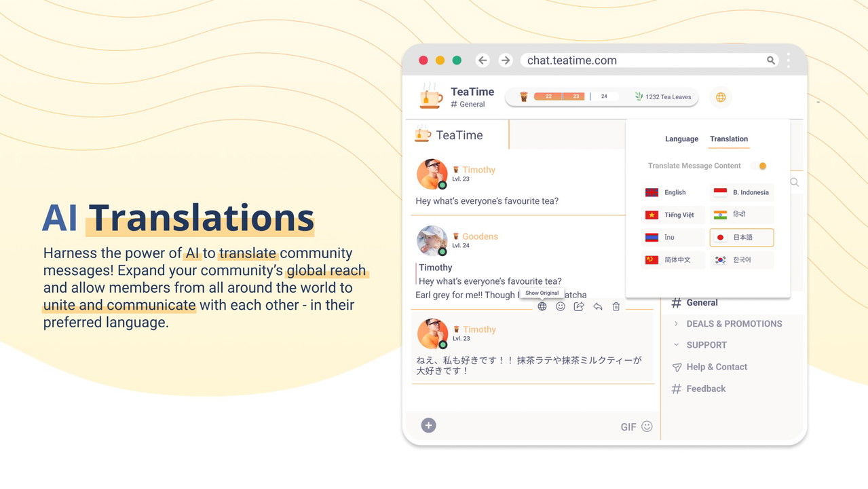
Task: Click the level progress bar showing 22 and 23
Action: point(559,96)
